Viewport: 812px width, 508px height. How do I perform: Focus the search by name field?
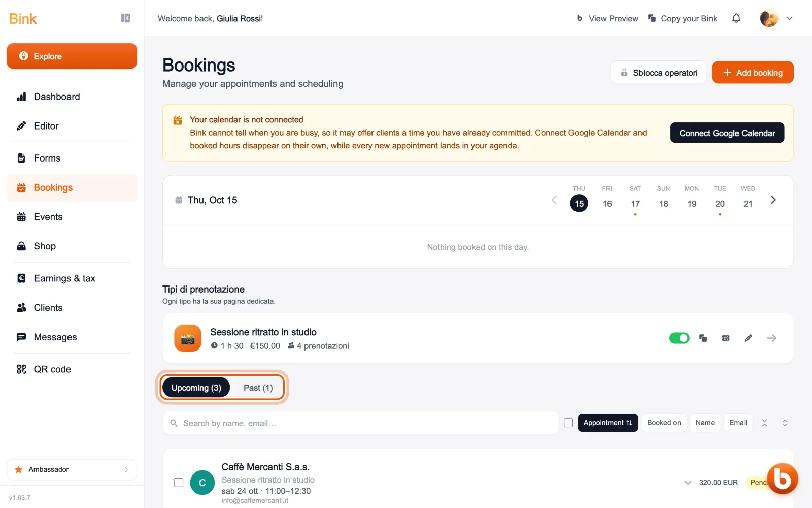point(360,423)
